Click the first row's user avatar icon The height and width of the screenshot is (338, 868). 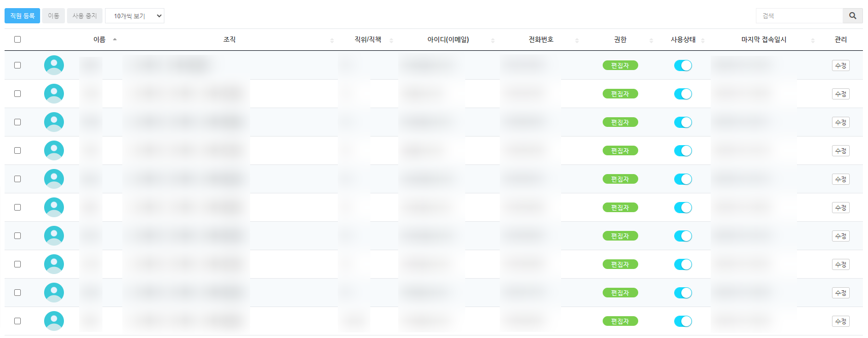[54, 65]
